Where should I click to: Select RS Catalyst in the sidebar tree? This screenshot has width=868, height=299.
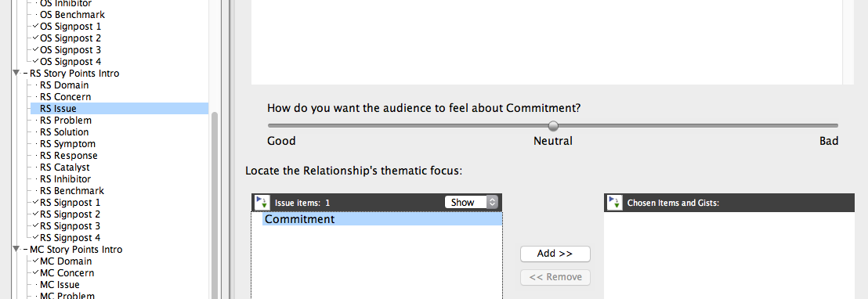click(65, 168)
